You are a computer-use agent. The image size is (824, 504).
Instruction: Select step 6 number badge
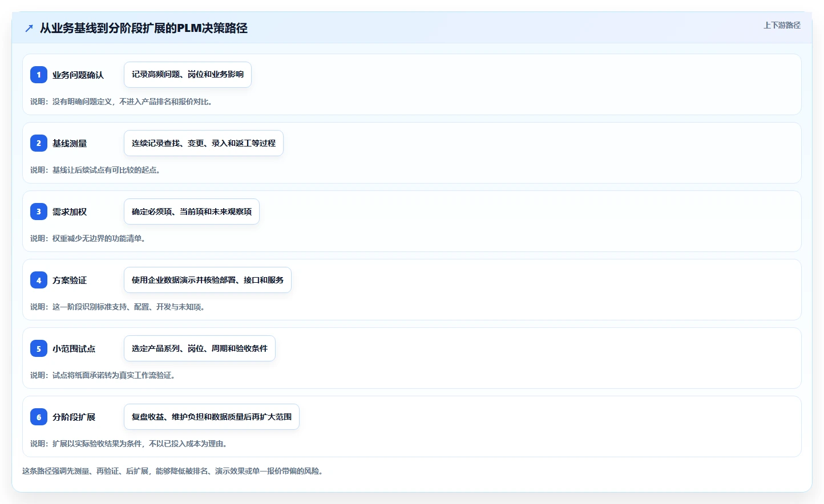pyautogui.click(x=39, y=417)
